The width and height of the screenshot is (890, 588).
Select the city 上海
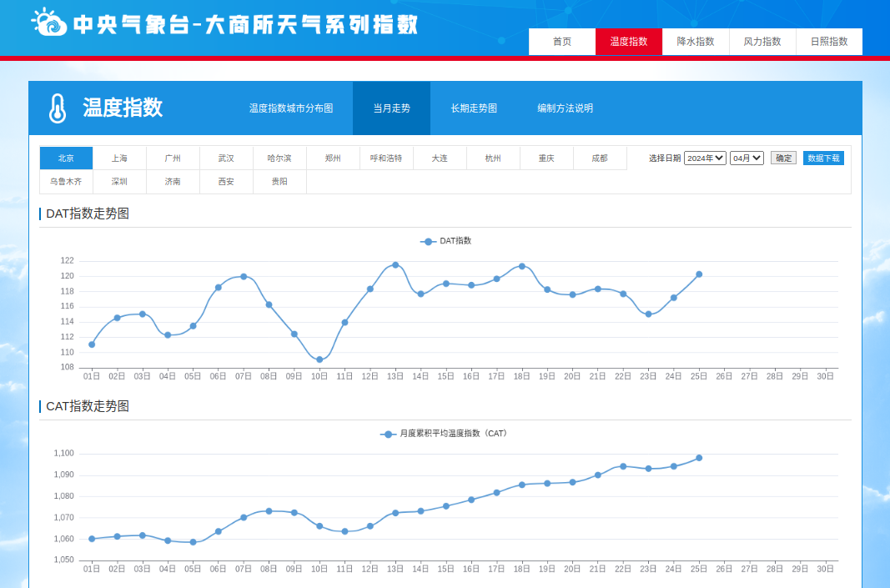coord(119,158)
